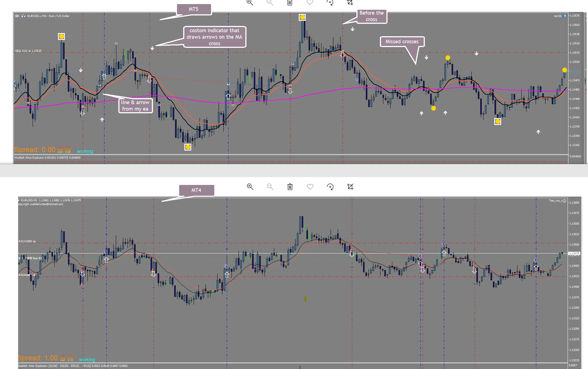Click the 'Test_ma_x' expert name label

556,201
